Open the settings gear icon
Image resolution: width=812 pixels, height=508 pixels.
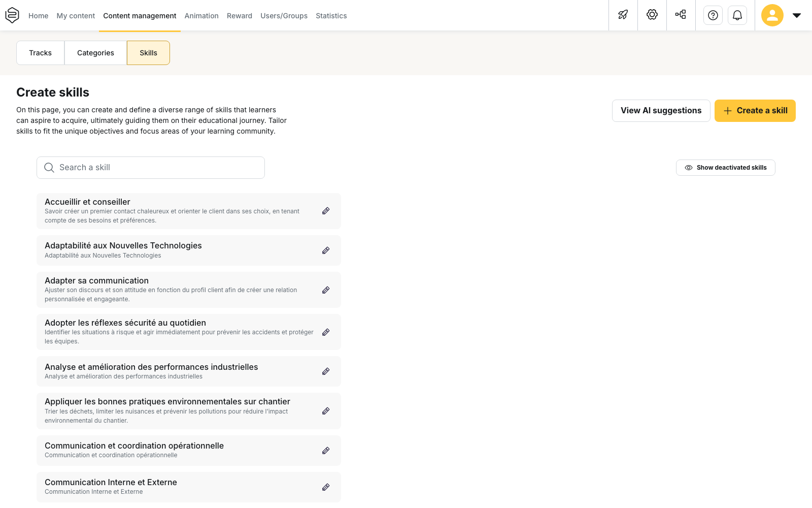[x=652, y=15]
